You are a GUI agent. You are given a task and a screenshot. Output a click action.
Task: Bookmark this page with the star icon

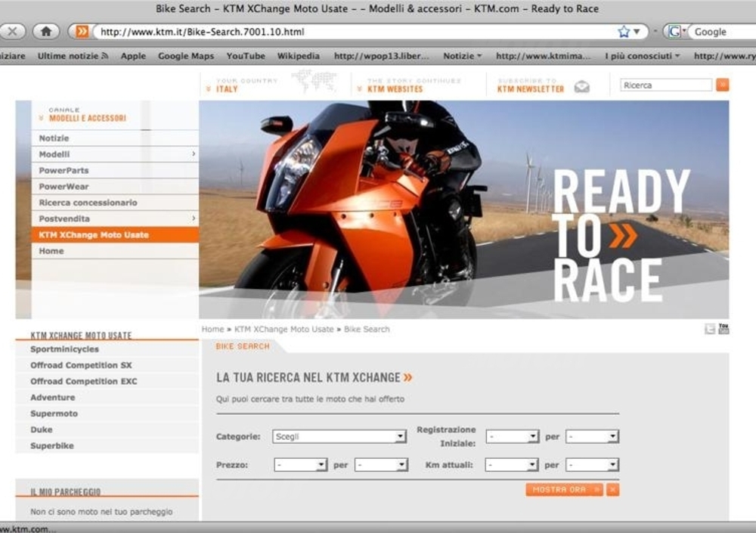point(624,32)
